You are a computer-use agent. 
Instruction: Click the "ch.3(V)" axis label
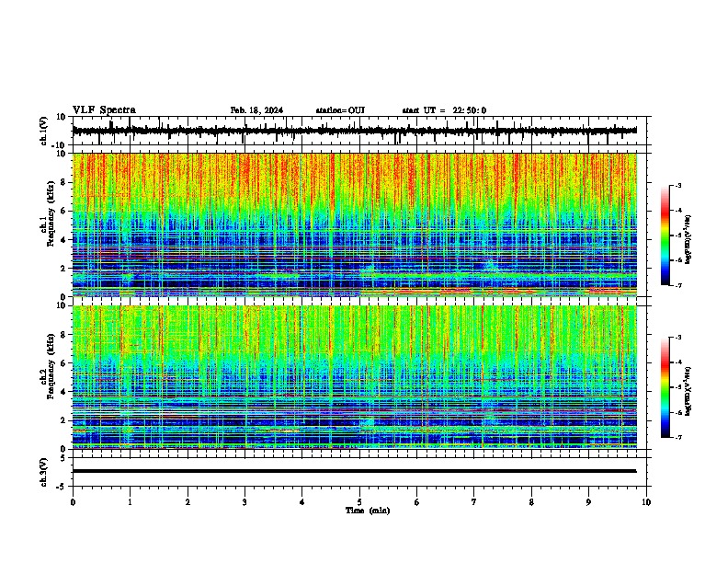point(44,472)
